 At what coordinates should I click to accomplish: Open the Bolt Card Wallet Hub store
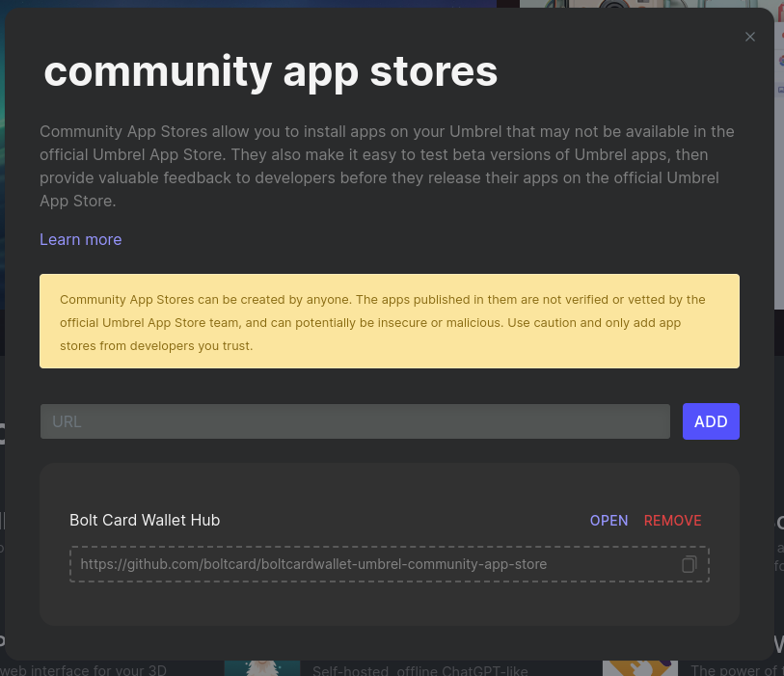[x=608, y=521]
